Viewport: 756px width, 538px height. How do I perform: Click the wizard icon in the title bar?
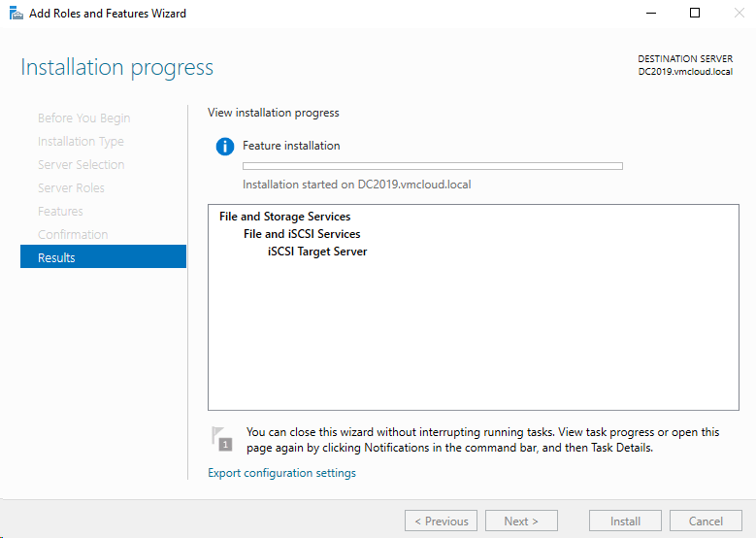16,14
